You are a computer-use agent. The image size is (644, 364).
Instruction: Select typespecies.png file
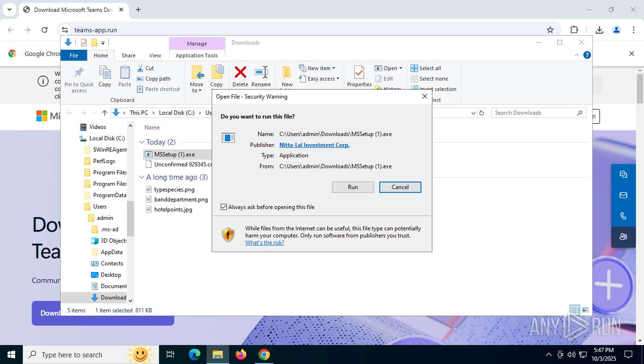click(174, 190)
